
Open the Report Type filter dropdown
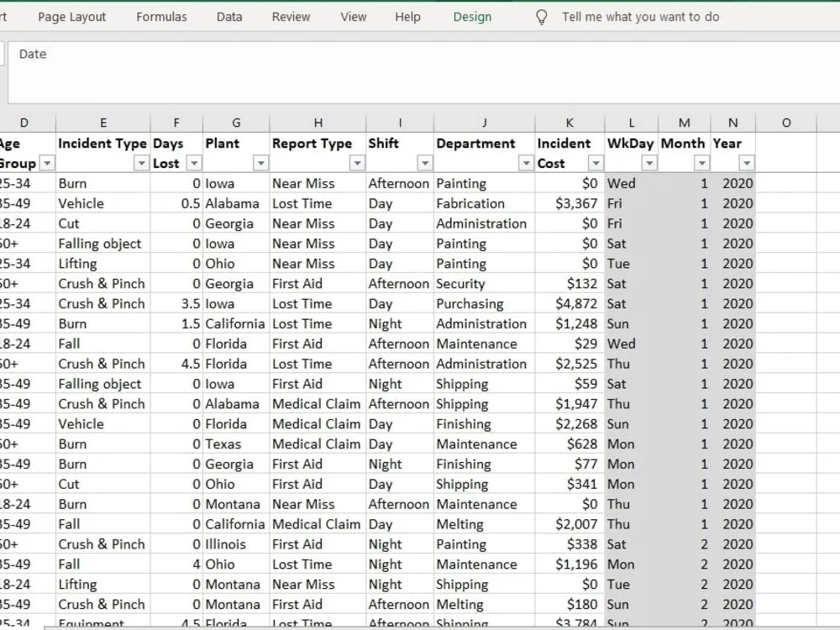click(x=357, y=163)
